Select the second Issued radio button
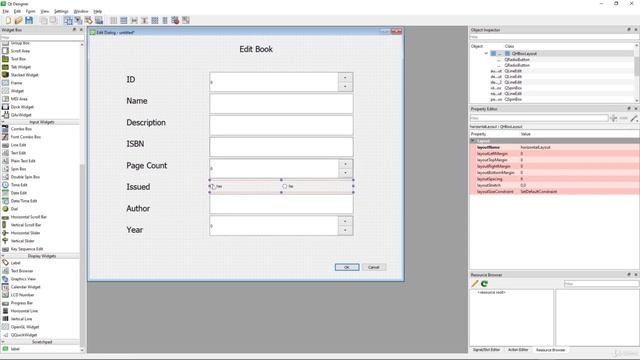Image resolution: width=640 pixels, height=360 pixels. pyautogui.click(x=285, y=186)
